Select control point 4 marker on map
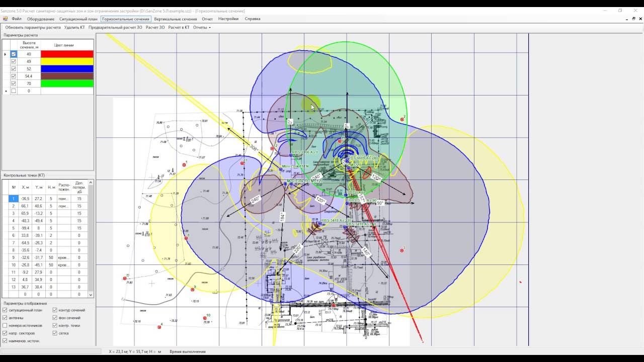The width and height of the screenshot is (644, 362). [x=159, y=327]
